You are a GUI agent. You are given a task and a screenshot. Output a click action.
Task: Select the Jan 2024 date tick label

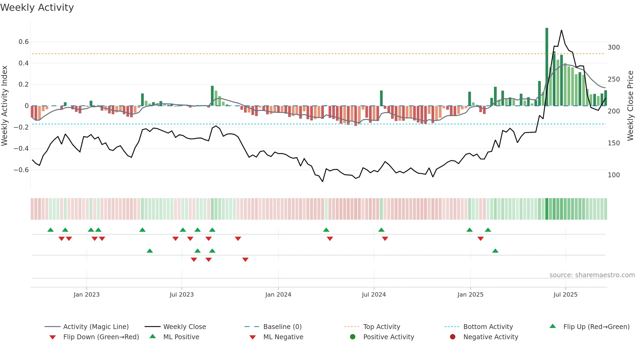click(x=278, y=294)
